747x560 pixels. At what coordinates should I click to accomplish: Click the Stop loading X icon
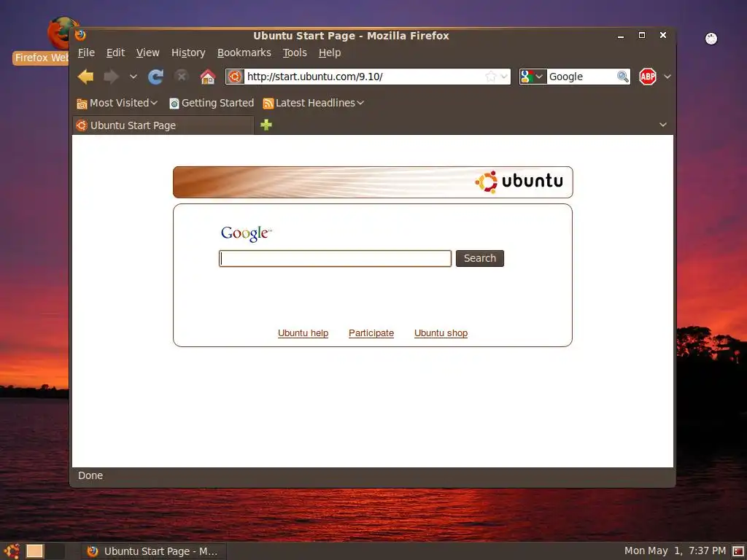pyautogui.click(x=182, y=76)
